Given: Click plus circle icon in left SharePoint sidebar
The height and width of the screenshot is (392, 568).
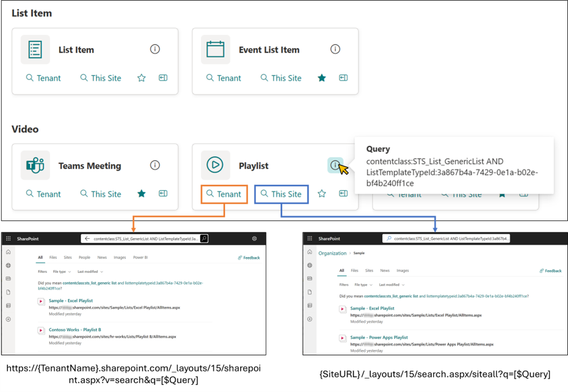Looking at the screenshot, I should click(9, 319).
